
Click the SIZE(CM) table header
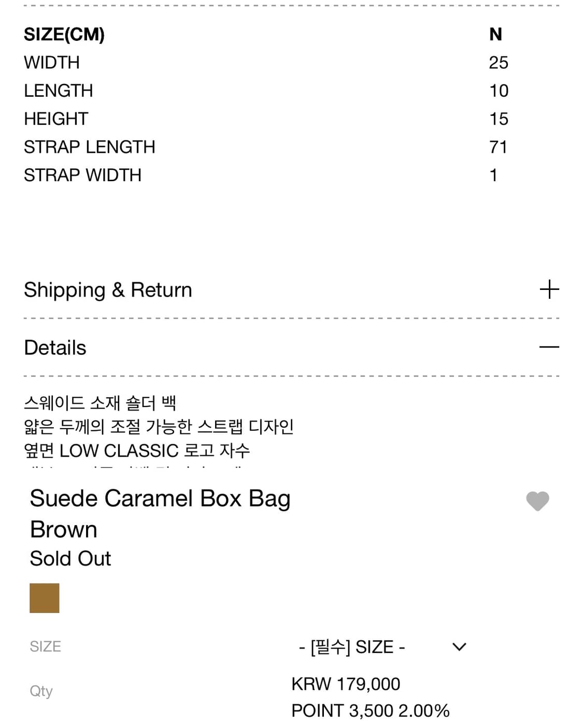coord(64,35)
